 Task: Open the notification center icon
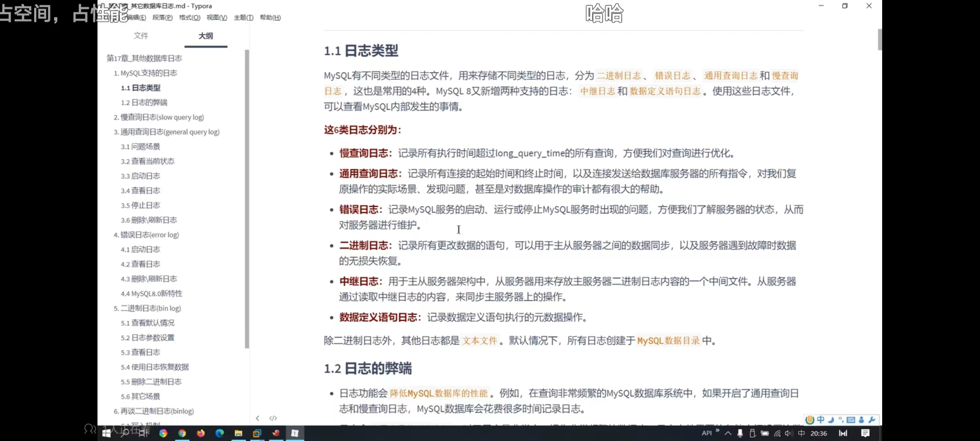click(866, 433)
